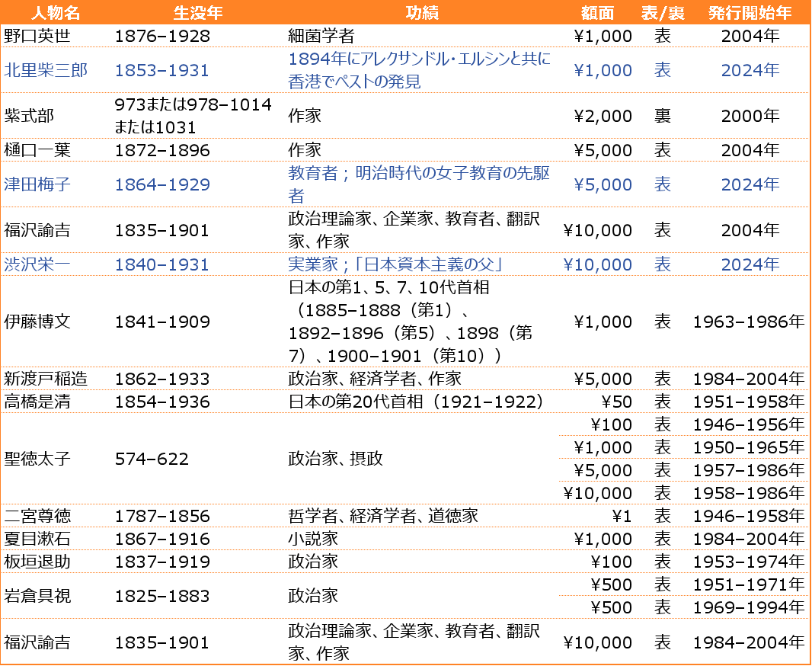812x666 pixels.
Task: Click the achievement 政治家、摂政
Action: (x=335, y=458)
